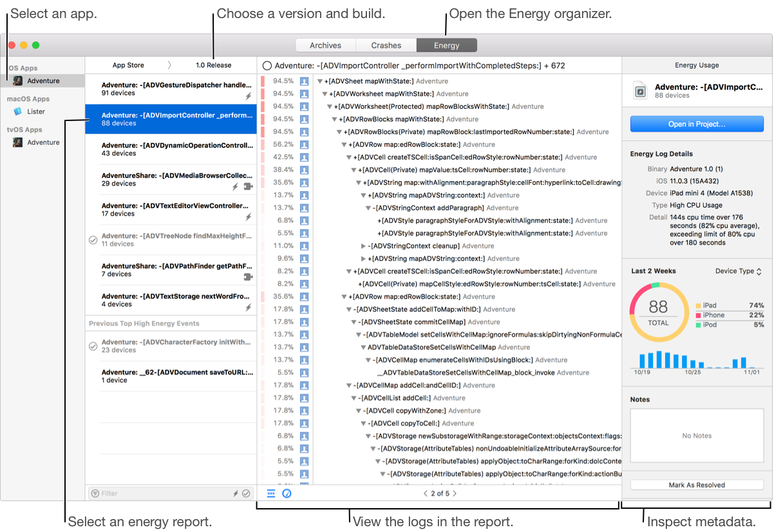Screen dimensions: 774x532
Task: Click the person icon on the first log row
Action: [305, 81]
